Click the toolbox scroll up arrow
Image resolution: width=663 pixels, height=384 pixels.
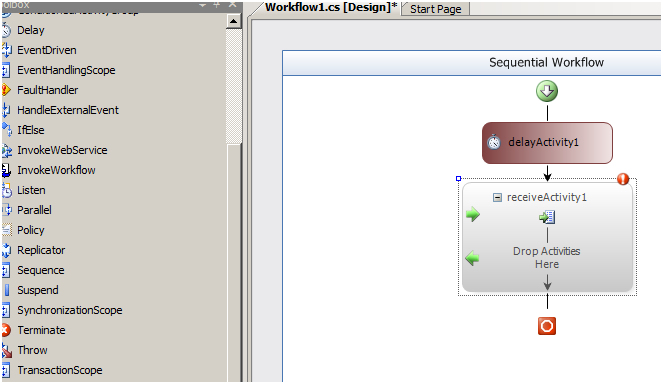233,21
